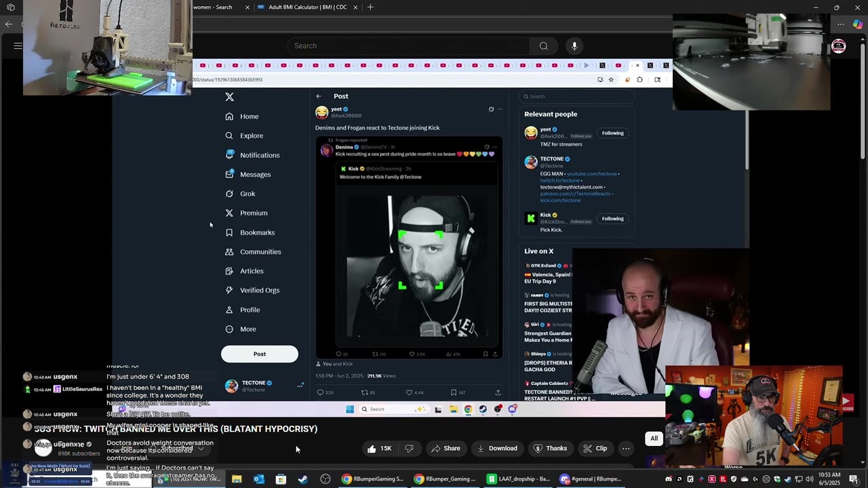
Task: Open RBumperGaming S... Chrome taskbar window
Action: point(372,479)
